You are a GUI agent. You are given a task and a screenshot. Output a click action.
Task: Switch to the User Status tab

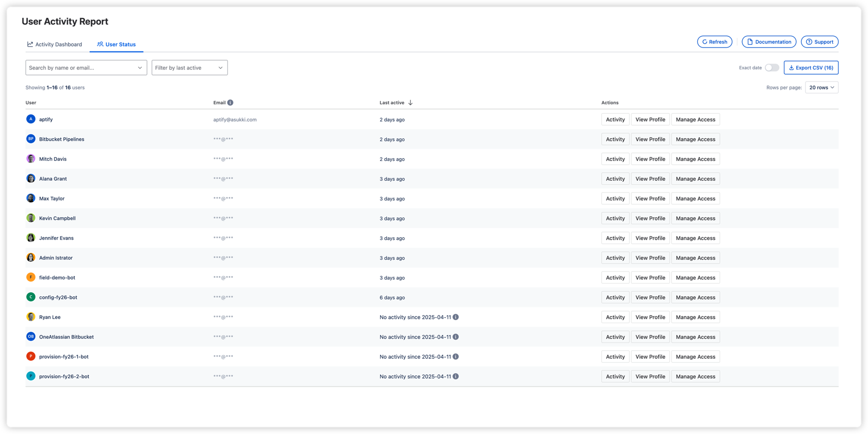[x=116, y=44]
